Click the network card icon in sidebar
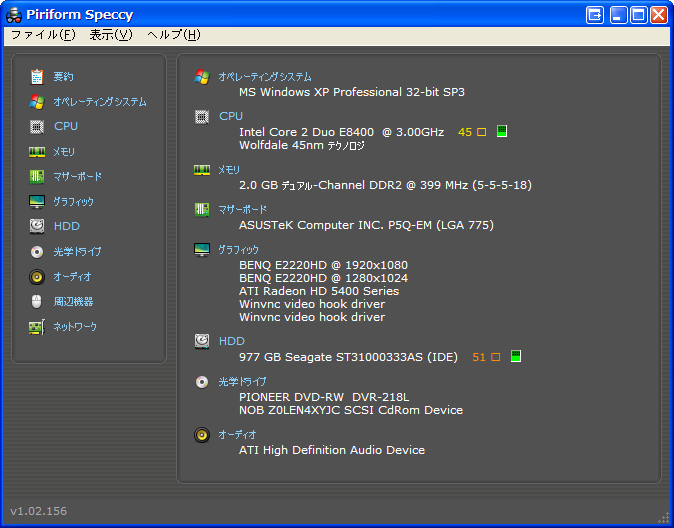 37,327
